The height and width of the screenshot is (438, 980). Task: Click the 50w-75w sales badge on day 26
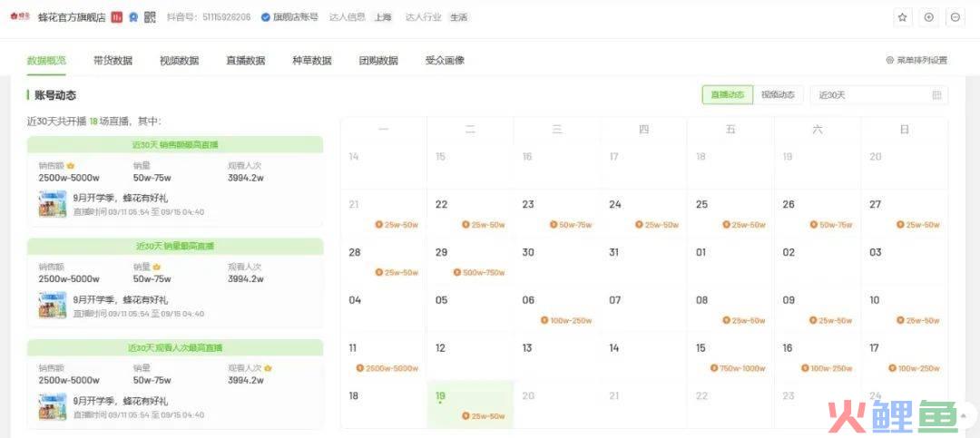pos(830,224)
